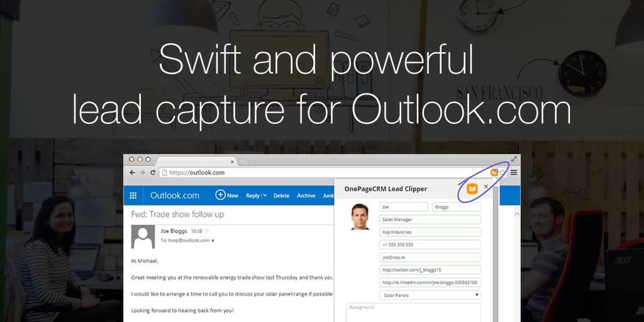Close the Lead Clipper panel
Viewport: 644px width, 322px height.
pos(486,186)
